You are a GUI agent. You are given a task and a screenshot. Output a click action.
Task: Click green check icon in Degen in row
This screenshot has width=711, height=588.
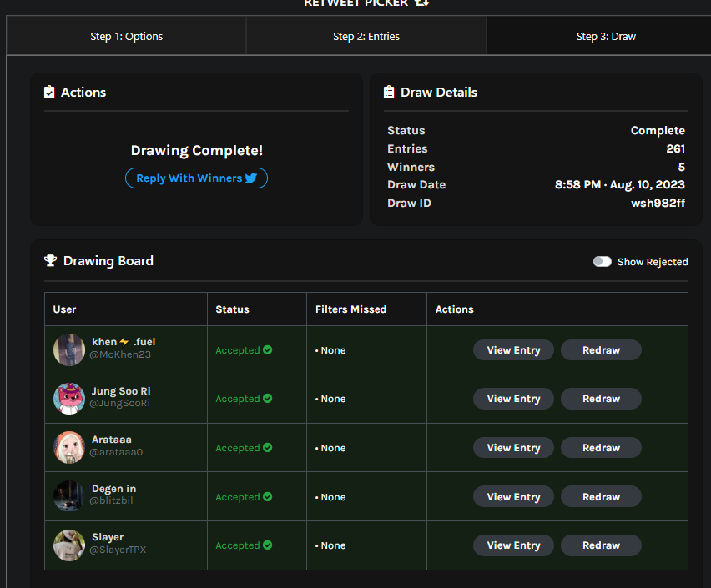(x=268, y=496)
